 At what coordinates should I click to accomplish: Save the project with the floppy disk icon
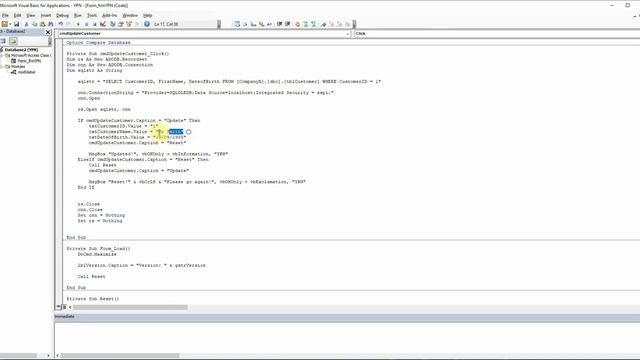tap(17, 24)
